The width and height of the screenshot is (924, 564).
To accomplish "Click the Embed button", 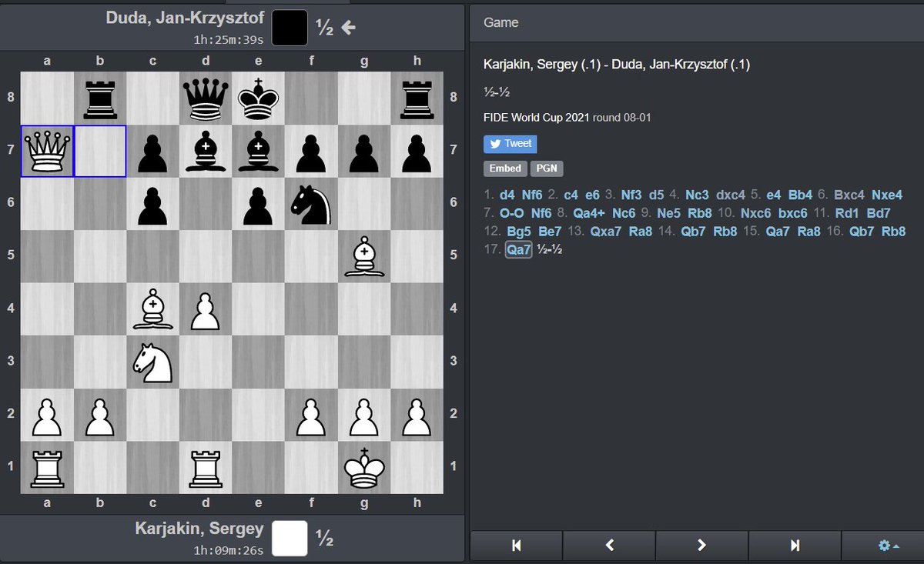I will coord(505,169).
